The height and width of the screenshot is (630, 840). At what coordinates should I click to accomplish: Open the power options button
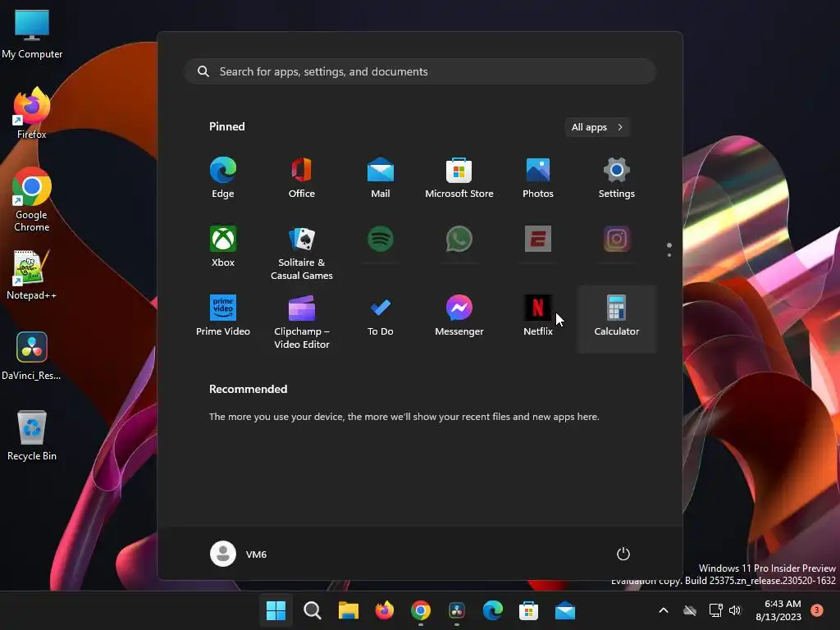click(623, 554)
